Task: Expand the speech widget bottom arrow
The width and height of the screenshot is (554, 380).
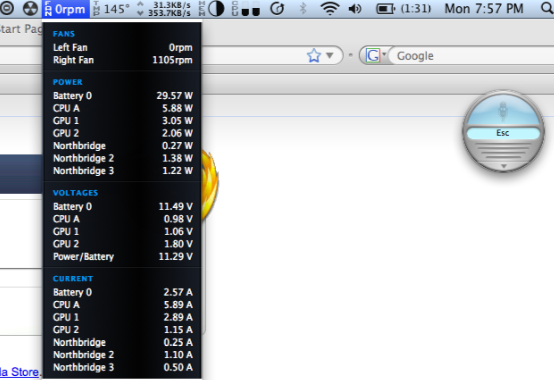Action: pos(504,166)
